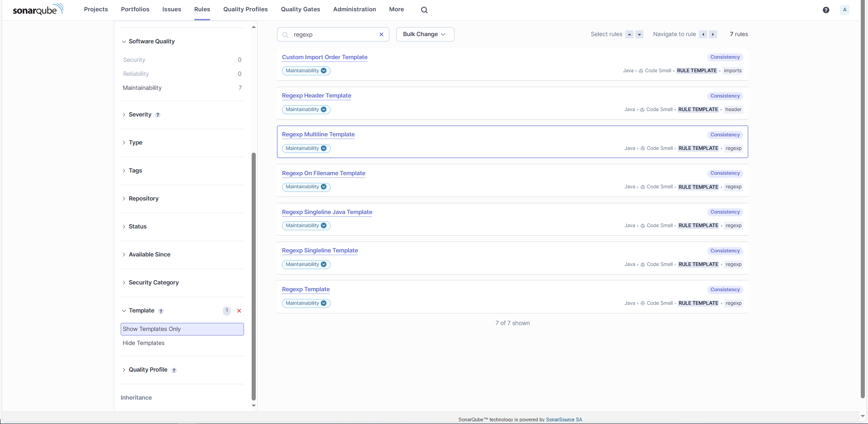Open Maintainability severity icon on Regexp Singleline Template
This screenshot has width=868, height=424.
coord(324,265)
